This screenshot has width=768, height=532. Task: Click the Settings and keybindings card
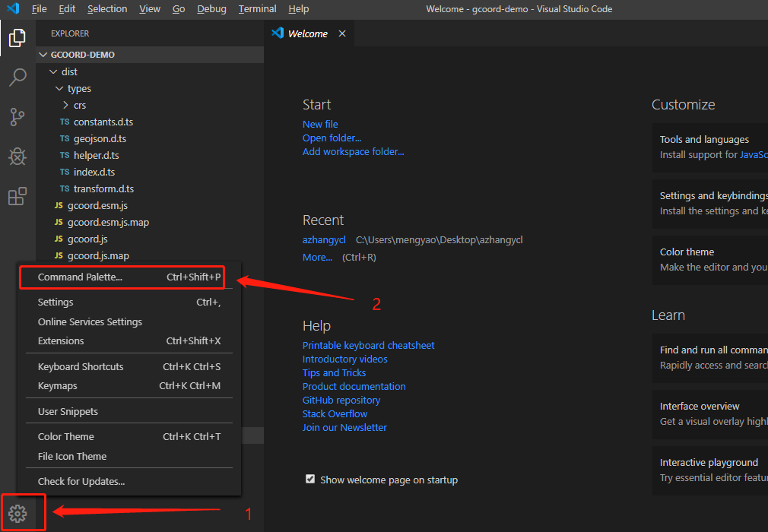tap(710, 204)
